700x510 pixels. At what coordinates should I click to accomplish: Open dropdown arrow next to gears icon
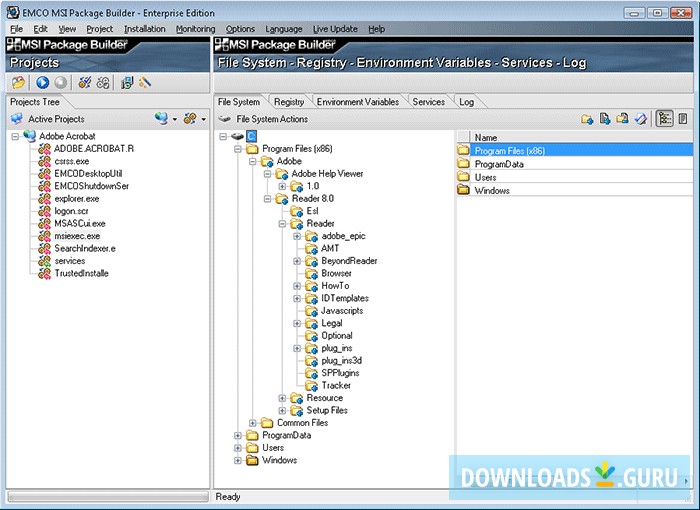pyautogui.click(x=204, y=119)
